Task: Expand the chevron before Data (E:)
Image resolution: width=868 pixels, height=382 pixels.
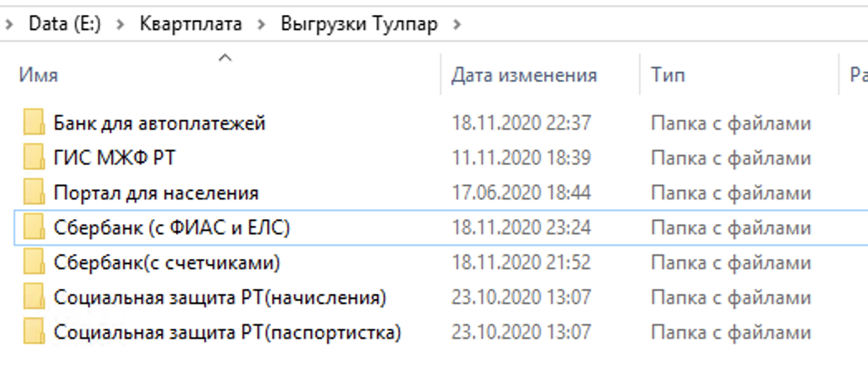Action: (8, 24)
